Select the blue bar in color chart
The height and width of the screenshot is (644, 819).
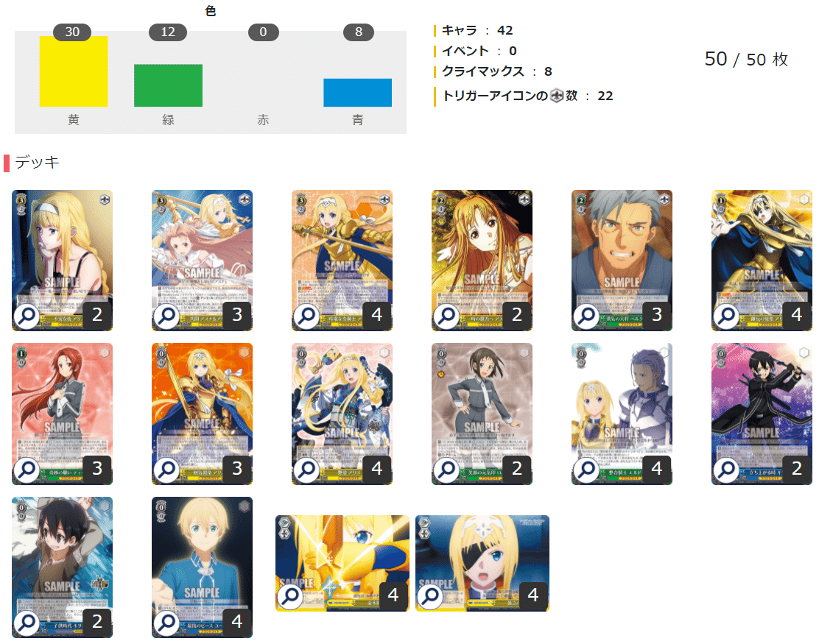click(357, 93)
